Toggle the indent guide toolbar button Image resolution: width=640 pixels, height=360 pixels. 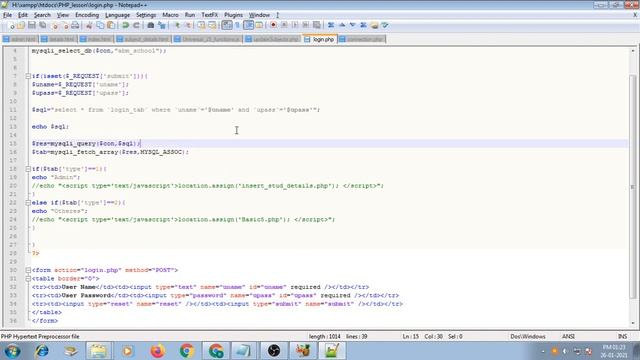pos(248,25)
